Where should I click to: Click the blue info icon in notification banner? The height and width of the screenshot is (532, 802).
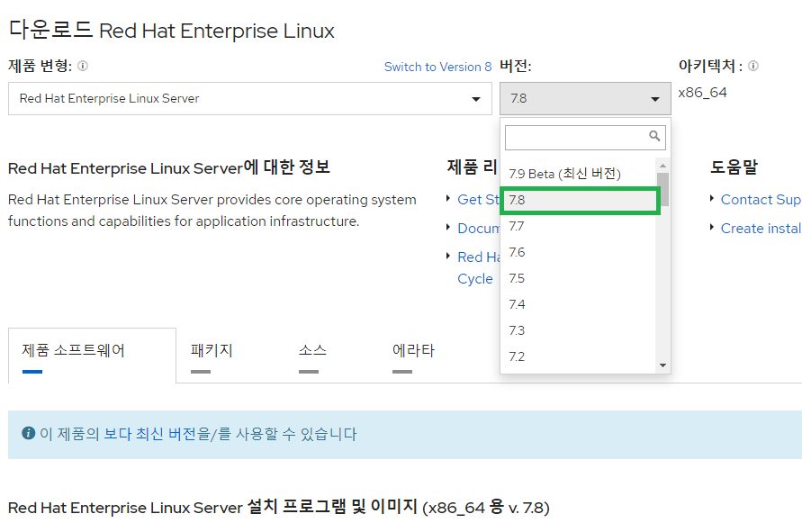28,433
